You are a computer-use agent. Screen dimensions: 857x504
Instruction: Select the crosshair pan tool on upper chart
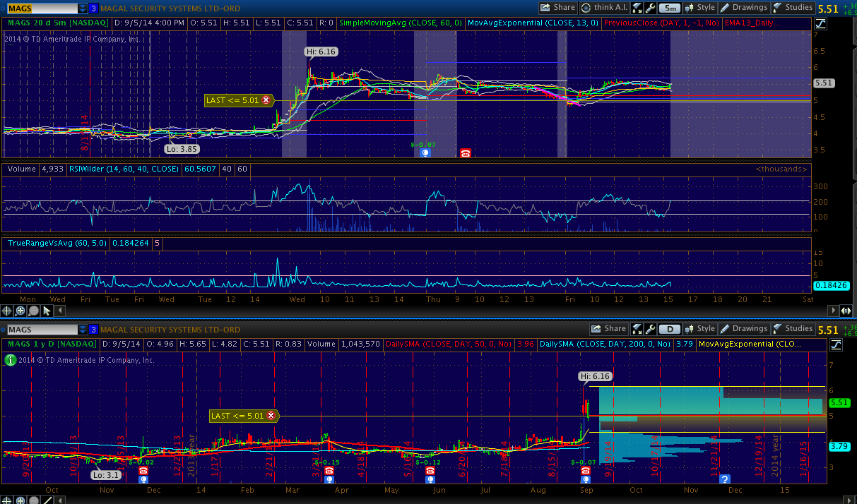coord(7,311)
